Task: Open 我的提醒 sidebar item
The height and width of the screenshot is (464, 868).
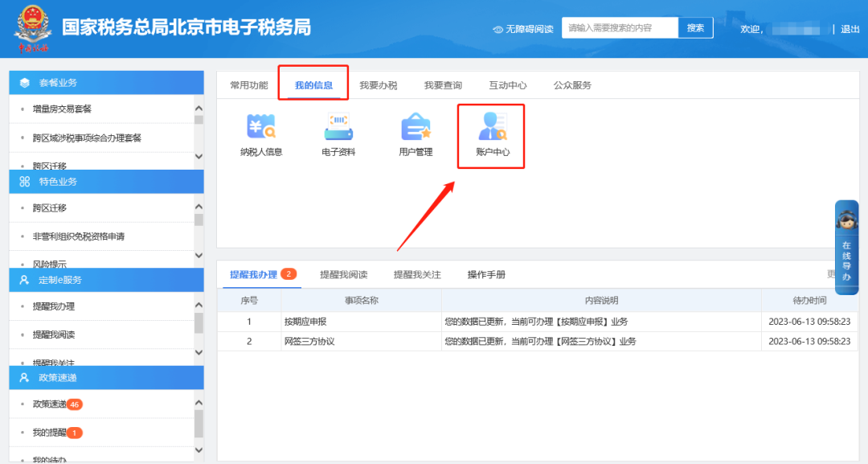Action: [x=49, y=433]
